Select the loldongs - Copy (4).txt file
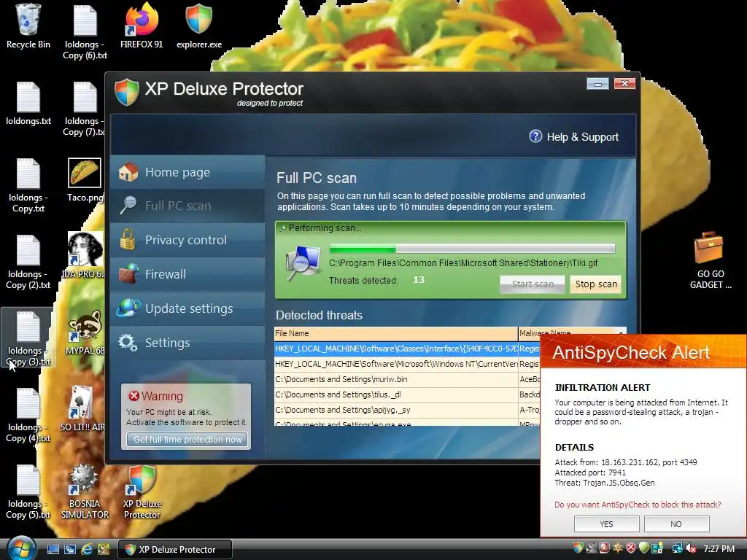The height and width of the screenshot is (560, 747). 28,415
